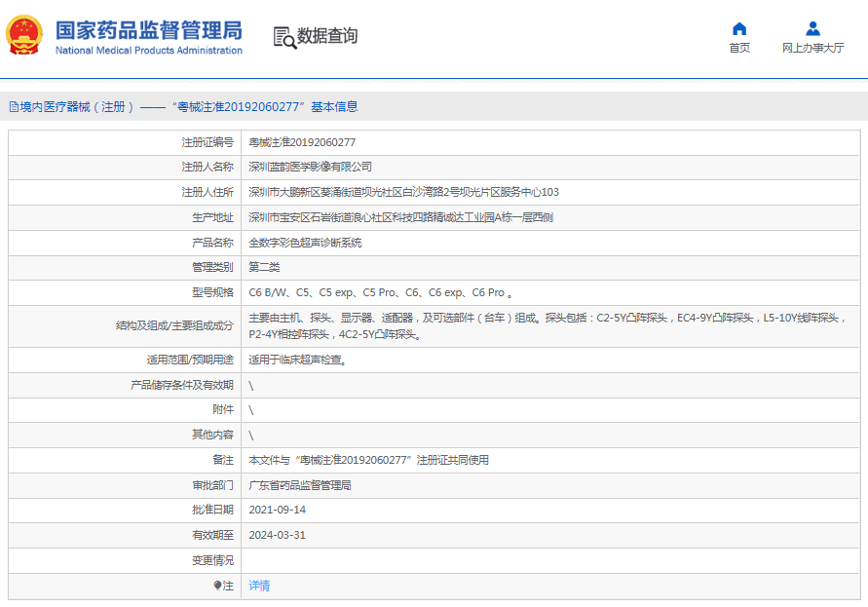The width and height of the screenshot is (868, 607).
Task: Click the 附件 label
Action: pos(223,410)
